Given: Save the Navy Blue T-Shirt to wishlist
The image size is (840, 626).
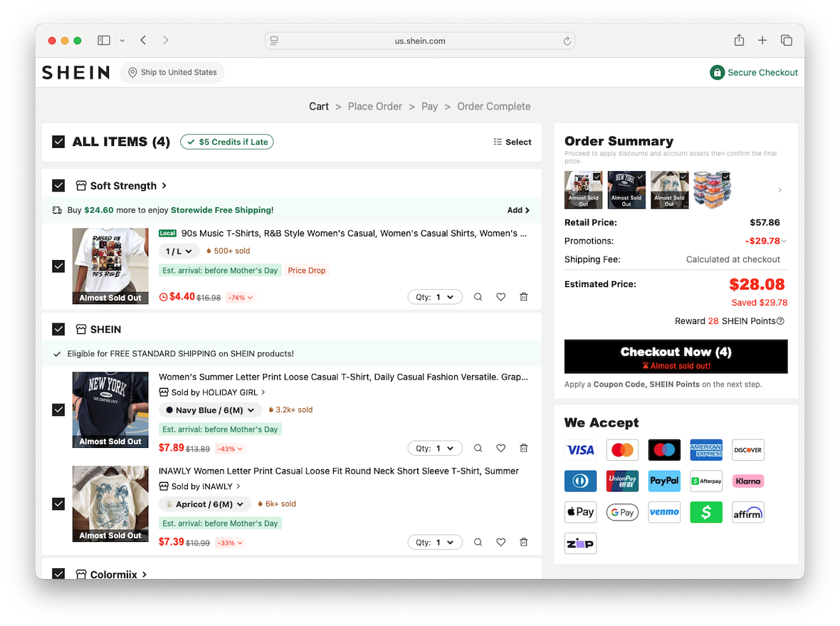Looking at the screenshot, I should point(501,448).
